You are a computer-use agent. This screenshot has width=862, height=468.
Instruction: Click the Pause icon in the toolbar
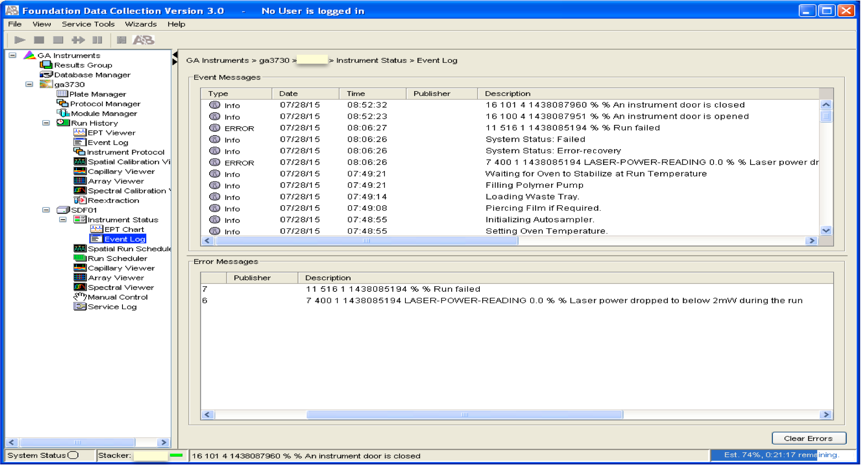tap(96, 40)
